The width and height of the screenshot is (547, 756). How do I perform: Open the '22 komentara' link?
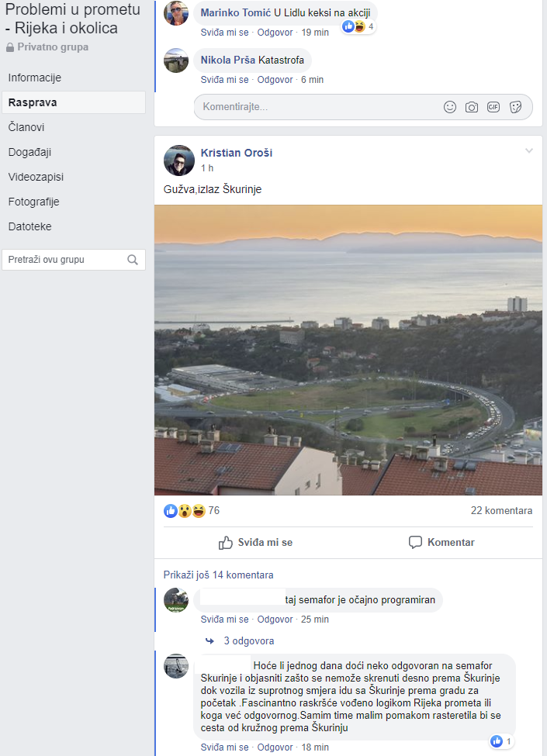pos(501,511)
